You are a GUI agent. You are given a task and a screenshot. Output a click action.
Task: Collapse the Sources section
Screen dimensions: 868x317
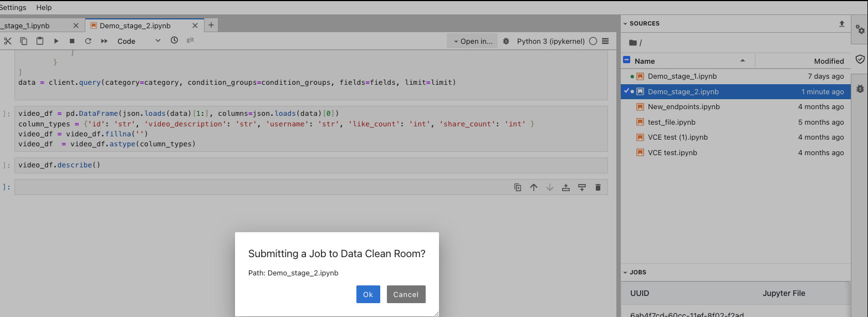pyautogui.click(x=625, y=24)
